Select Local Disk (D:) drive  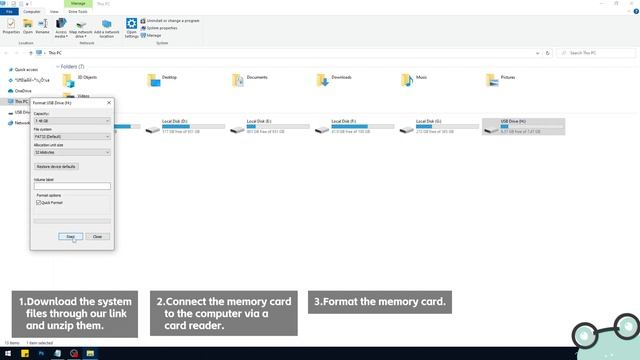pyautogui.click(x=185, y=127)
